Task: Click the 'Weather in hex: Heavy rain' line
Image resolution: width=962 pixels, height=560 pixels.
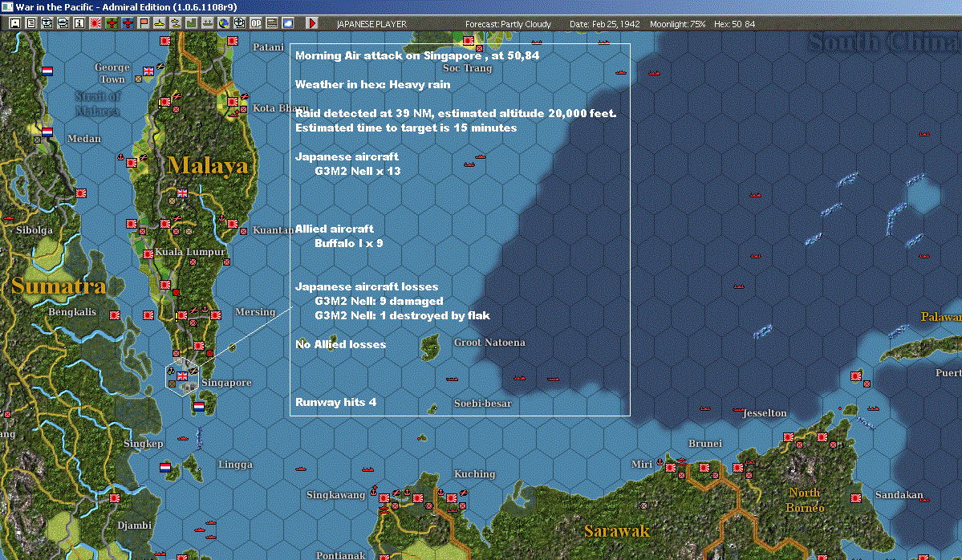Action: point(372,85)
